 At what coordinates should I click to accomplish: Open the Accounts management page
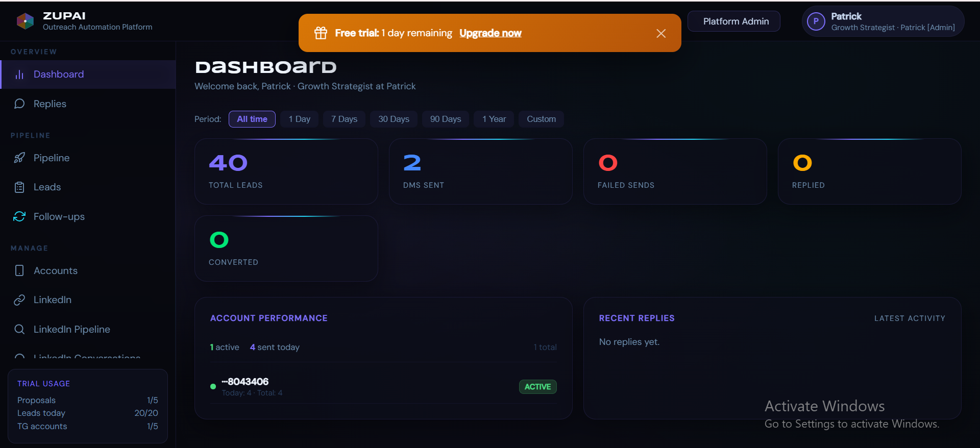pyautogui.click(x=88, y=270)
